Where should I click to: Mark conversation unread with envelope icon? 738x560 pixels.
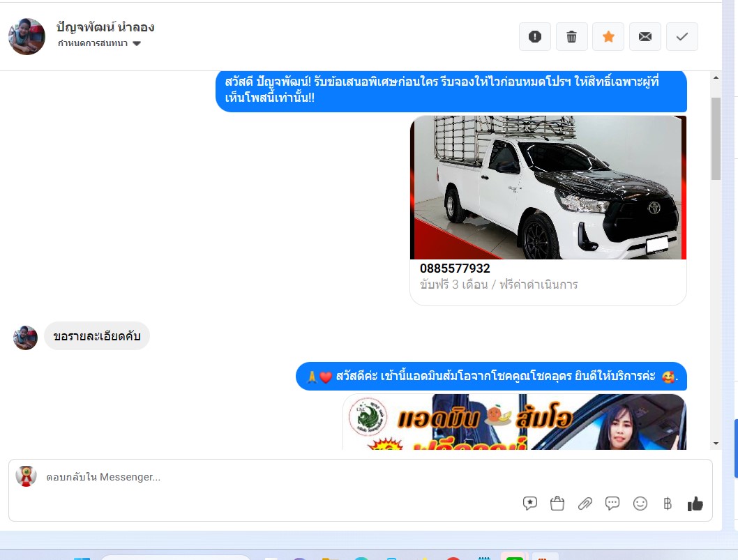point(645,37)
